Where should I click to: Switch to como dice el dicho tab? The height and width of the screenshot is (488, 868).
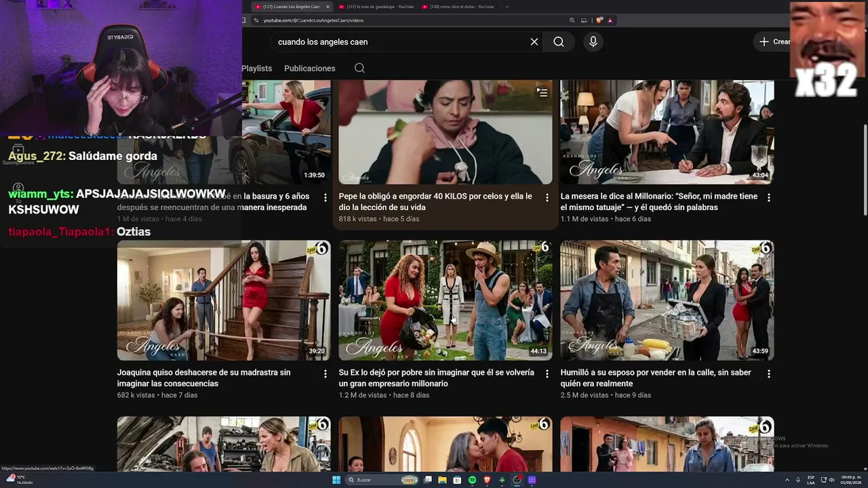coord(458,7)
